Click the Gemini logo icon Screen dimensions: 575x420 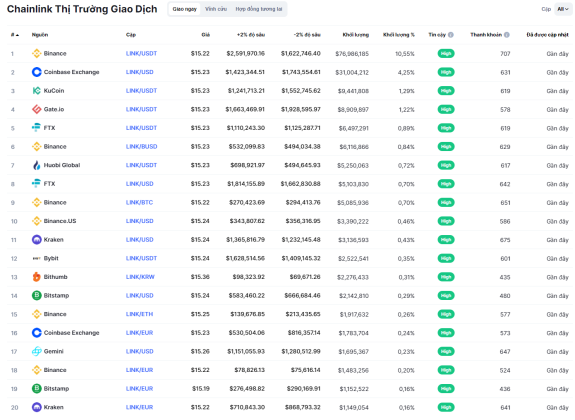36,351
